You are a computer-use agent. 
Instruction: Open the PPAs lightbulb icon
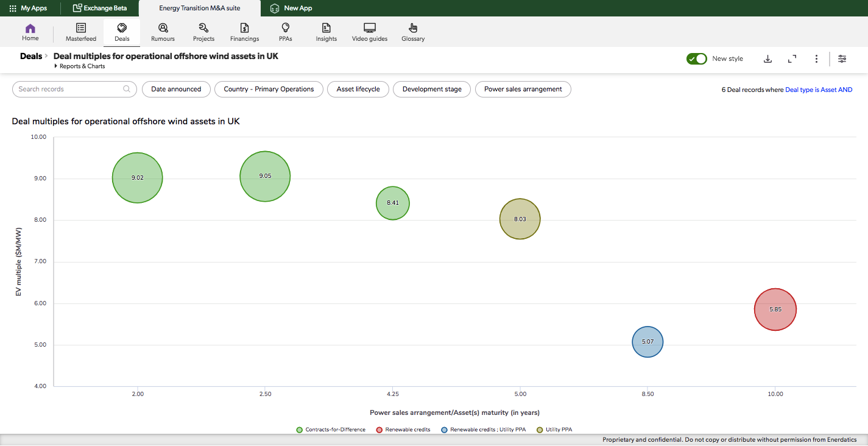point(285,28)
